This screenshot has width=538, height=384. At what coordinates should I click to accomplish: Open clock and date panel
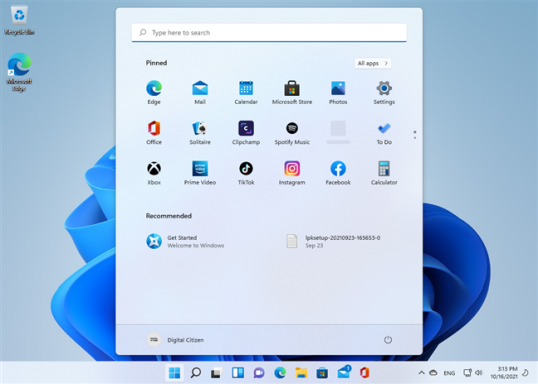[504, 373]
